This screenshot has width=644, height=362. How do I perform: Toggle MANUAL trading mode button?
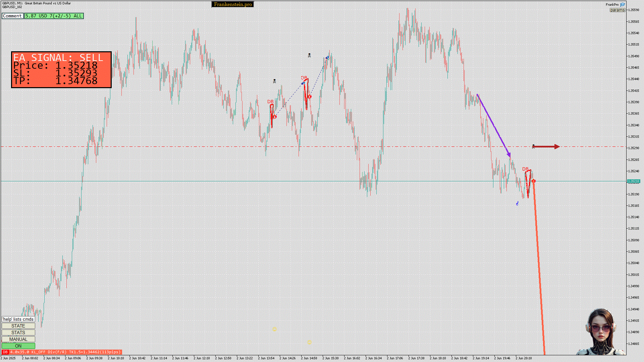18,339
